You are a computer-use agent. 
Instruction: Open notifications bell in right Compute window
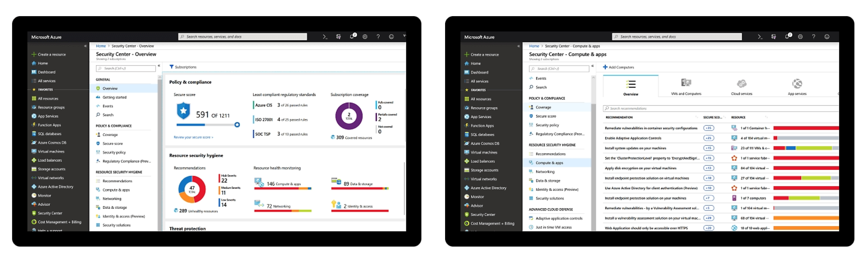click(x=787, y=36)
